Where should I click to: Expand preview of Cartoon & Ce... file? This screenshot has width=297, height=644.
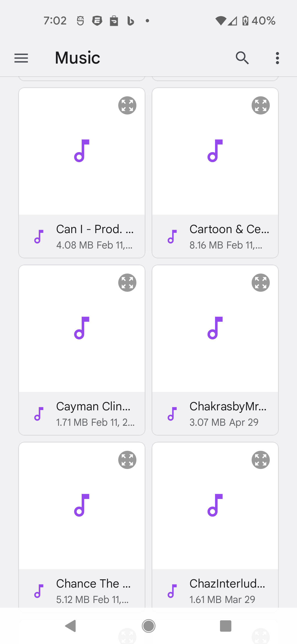pos(261,105)
